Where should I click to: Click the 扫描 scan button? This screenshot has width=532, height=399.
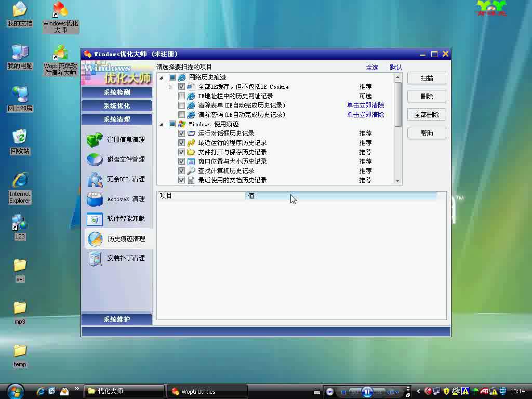click(427, 78)
